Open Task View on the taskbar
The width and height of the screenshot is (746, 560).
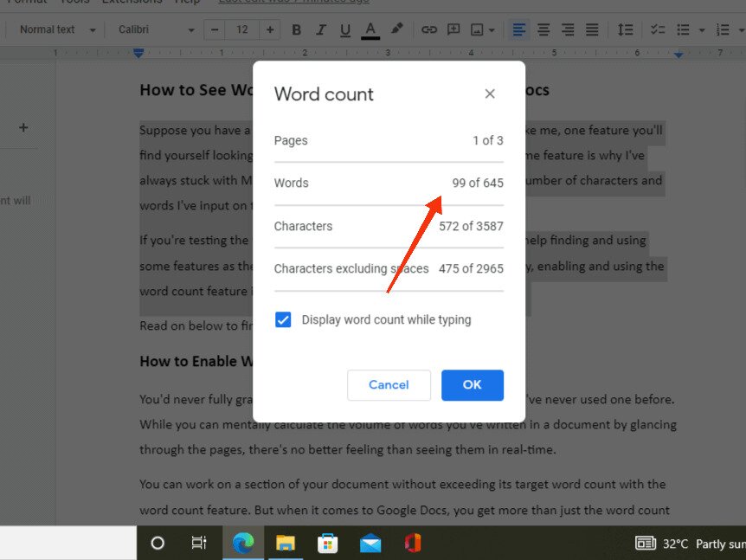coord(199,543)
